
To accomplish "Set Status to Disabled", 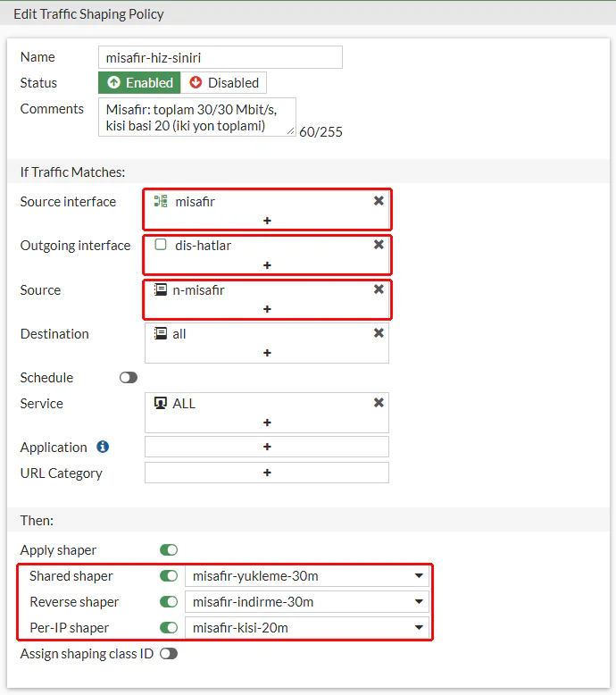I will coord(224,83).
